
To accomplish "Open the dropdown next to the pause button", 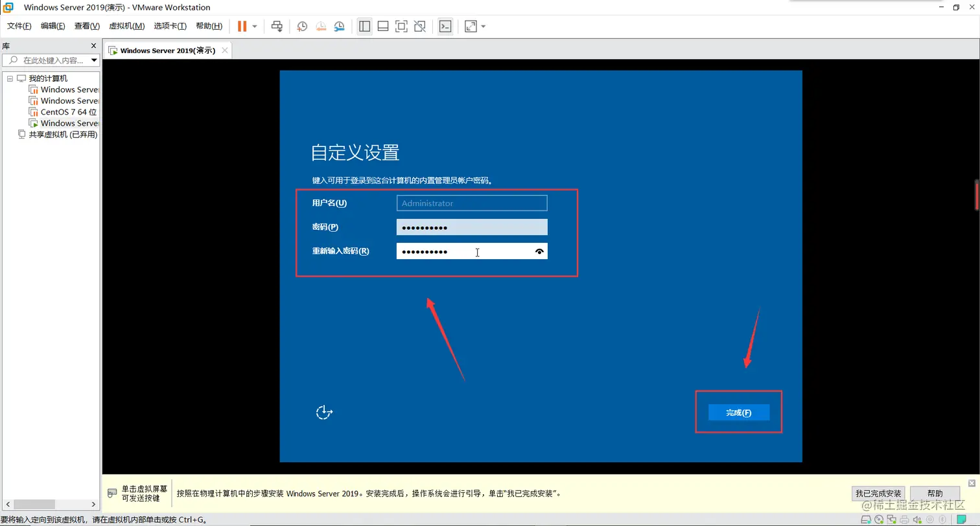I will coord(254,26).
